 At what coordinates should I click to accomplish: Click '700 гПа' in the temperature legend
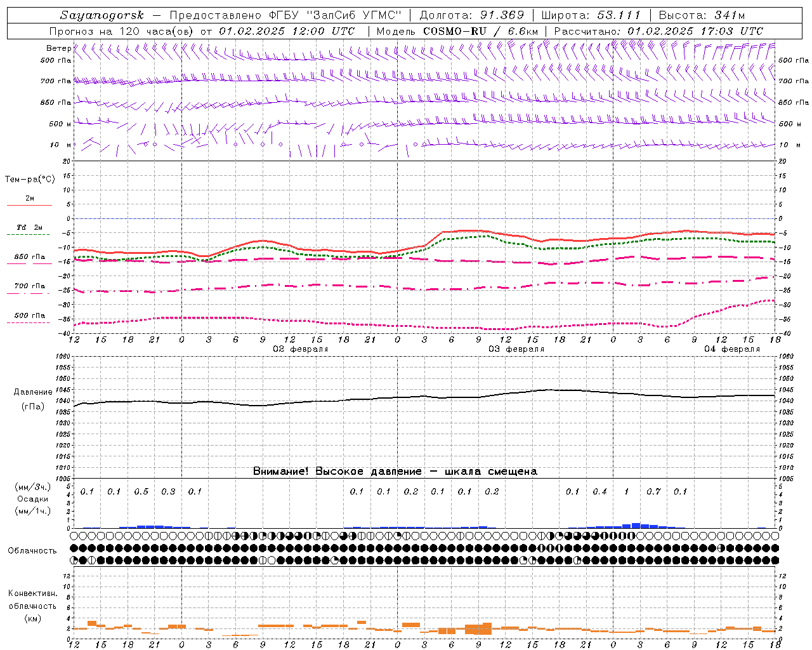pyautogui.click(x=30, y=286)
